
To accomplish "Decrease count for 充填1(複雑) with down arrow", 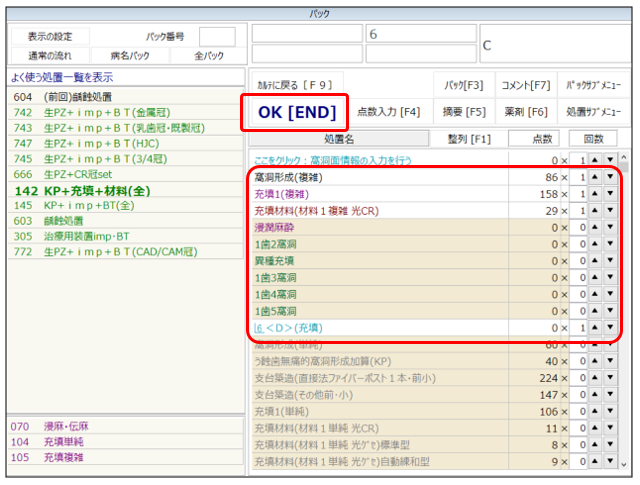I will 609,193.
